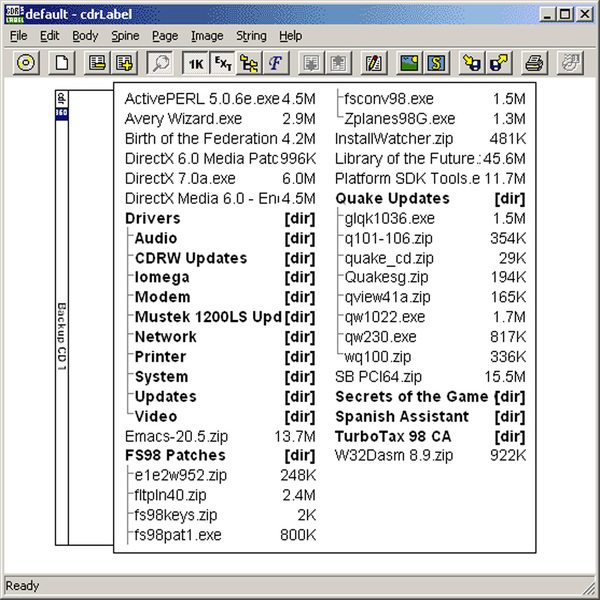Toggle the magnifier zoom tool
This screenshot has height=600, width=600.
pos(160,63)
